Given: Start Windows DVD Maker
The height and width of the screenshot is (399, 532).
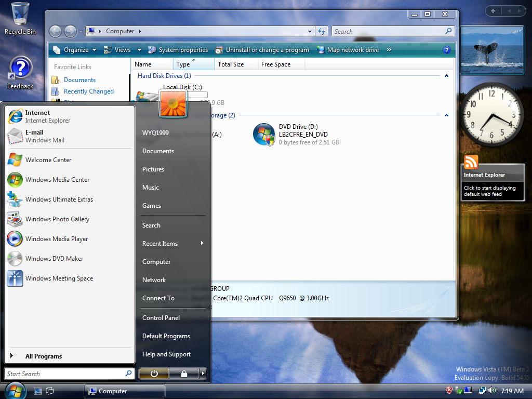Looking at the screenshot, I should click(54, 259).
